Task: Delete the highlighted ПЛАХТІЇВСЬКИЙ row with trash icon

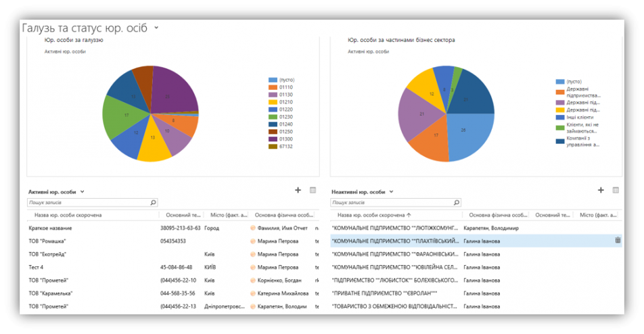Action: click(618, 240)
